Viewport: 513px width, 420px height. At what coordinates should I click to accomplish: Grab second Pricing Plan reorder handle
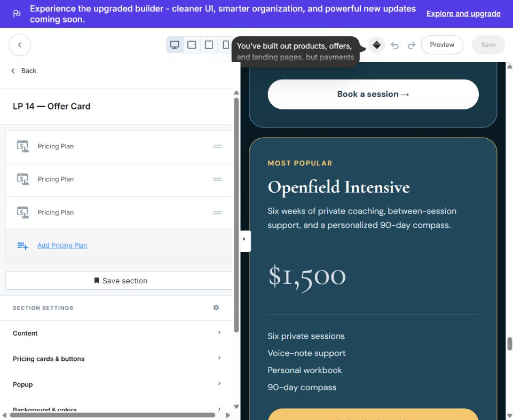pyautogui.click(x=217, y=179)
